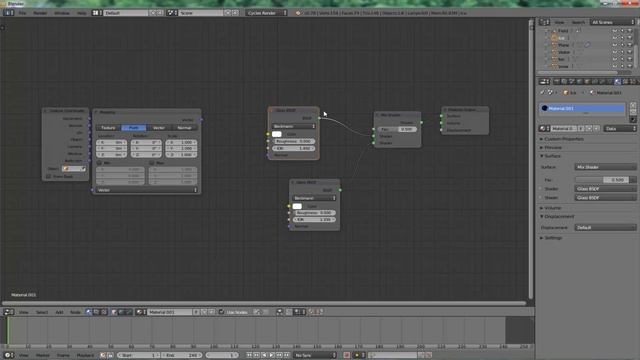Click Color swatch in upper Glass BSDF node
This screenshot has height=360, width=640.
(x=277, y=134)
